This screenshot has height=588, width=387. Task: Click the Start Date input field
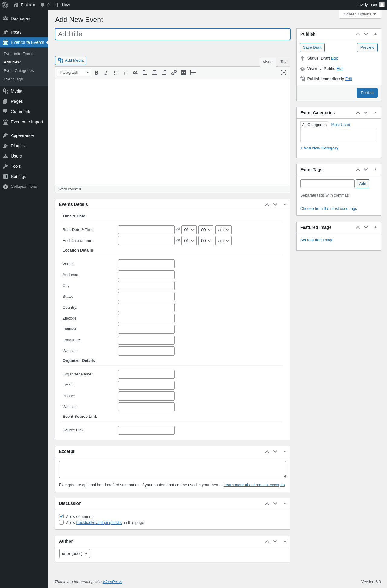click(x=146, y=230)
